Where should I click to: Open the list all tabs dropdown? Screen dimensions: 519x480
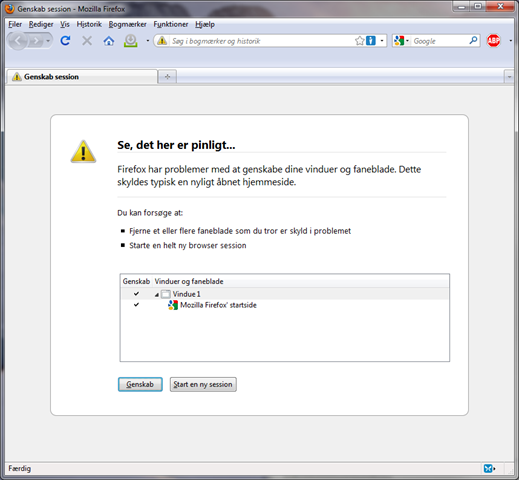509,77
